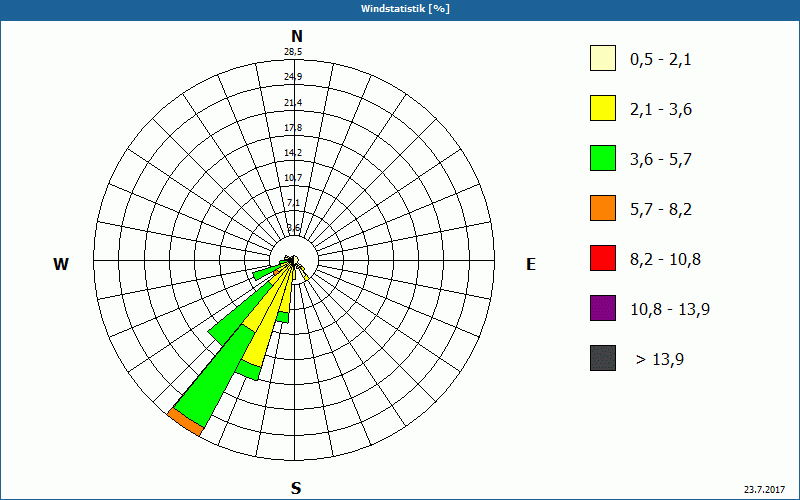Click the legend label > 13,9
800x500 pixels.
(x=660, y=360)
